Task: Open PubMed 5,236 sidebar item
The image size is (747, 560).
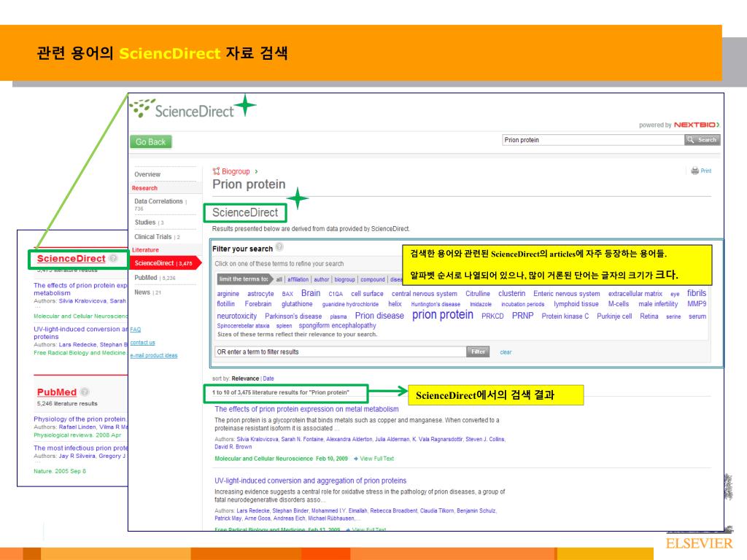Action: (x=155, y=278)
